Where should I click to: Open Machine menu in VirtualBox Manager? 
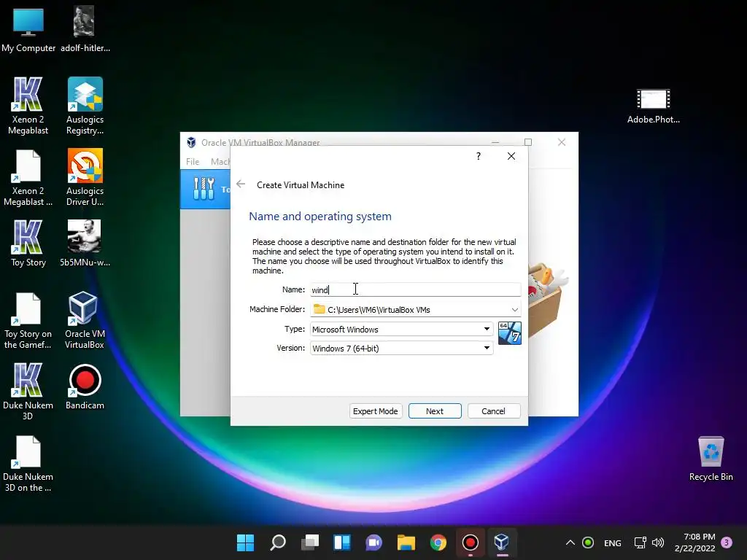pyautogui.click(x=220, y=161)
